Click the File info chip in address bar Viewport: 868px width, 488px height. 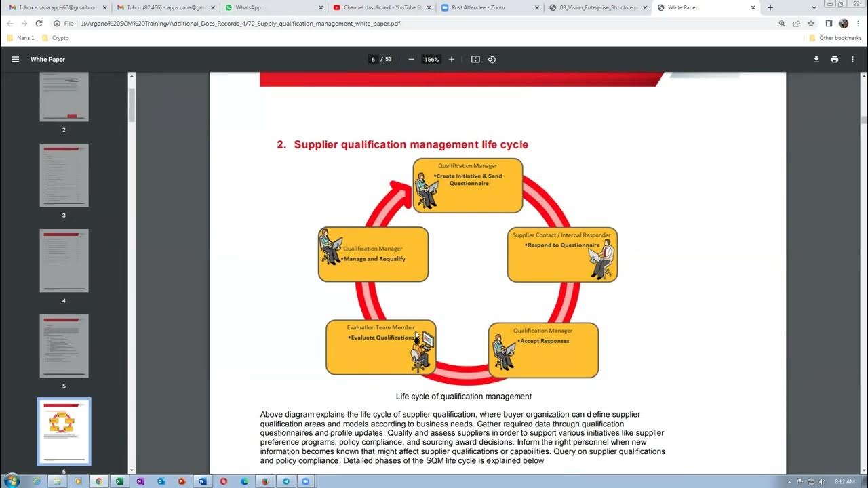tap(64, 23)
